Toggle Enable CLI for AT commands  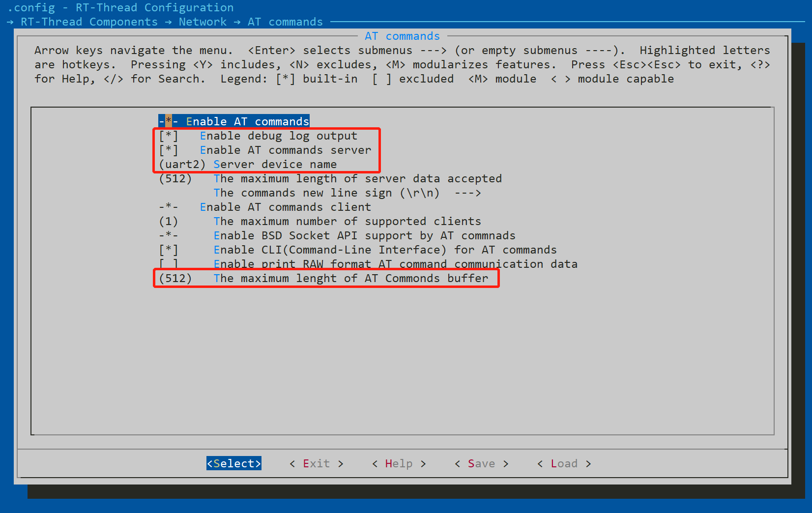coord(358,250)
